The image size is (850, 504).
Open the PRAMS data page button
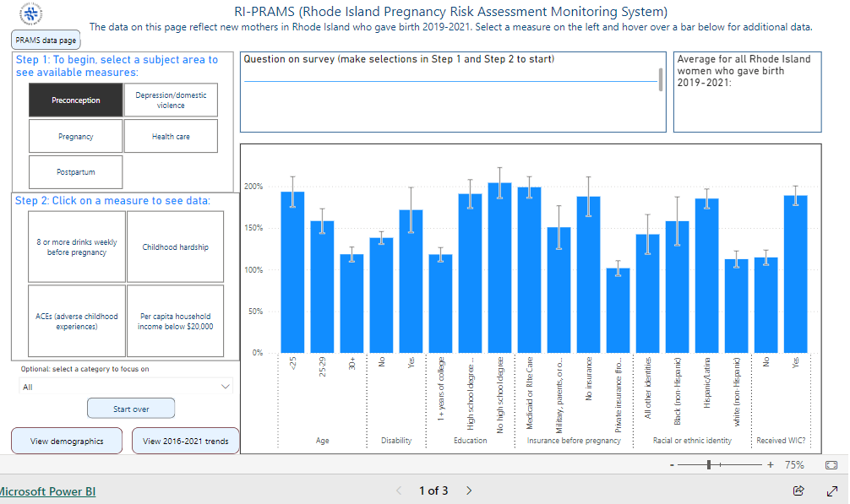pyautogui.click(x=46, y=40)
